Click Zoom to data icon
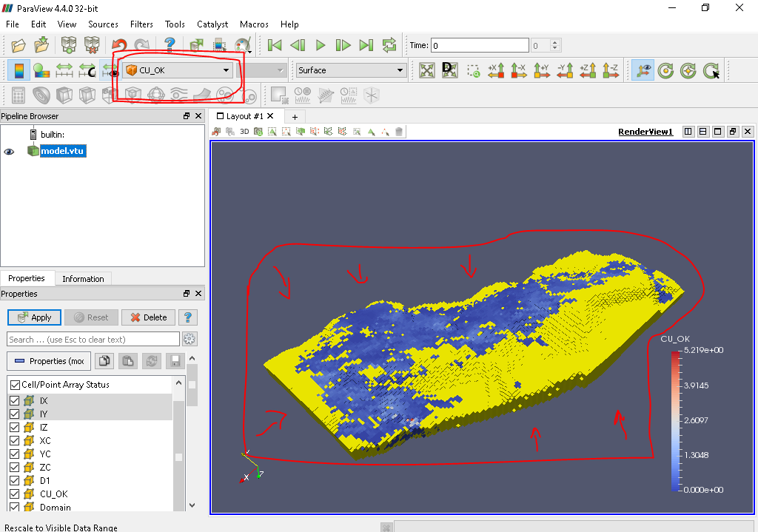The height and width of the screenshot is (532, 758). tap(449, 70)
